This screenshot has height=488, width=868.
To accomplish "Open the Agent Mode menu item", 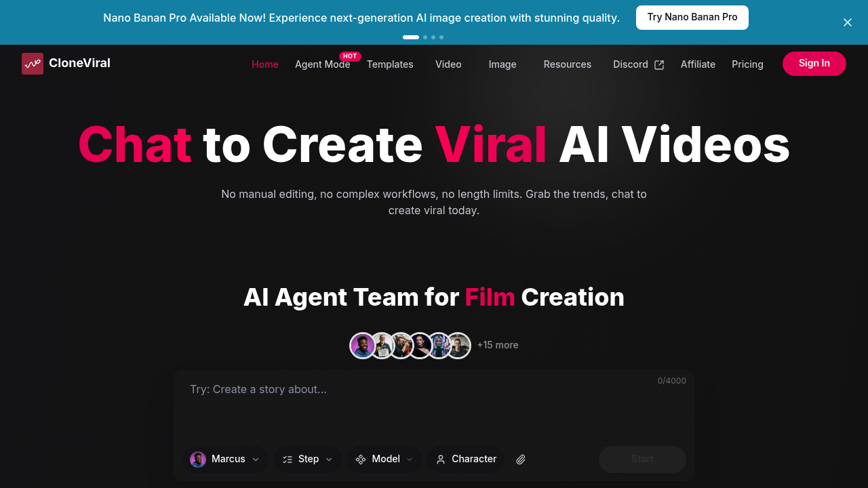I will click(323, 64).
